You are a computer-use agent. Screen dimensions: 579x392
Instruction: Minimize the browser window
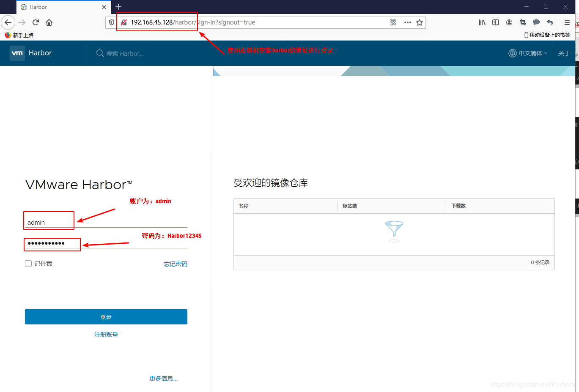click(x=527, y=7)
